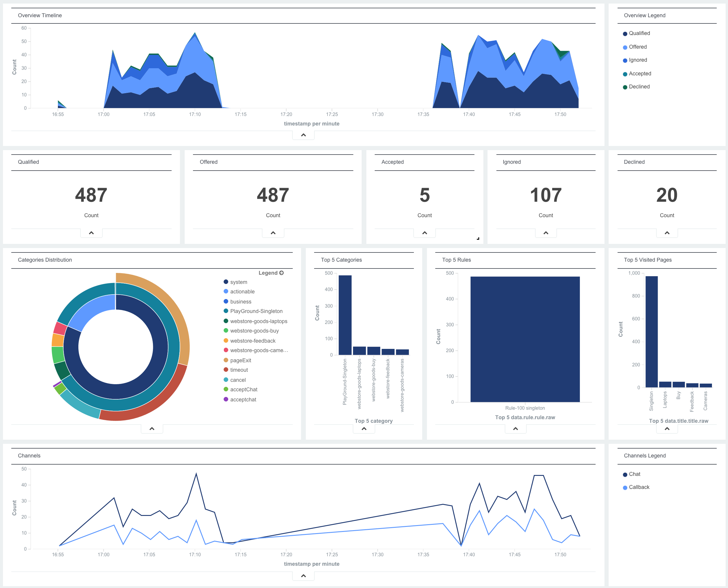Image resolution: width=728 pixels, height=588 pixels.
Task: Click PlayGround-Singleton bar in Top 5 Categories
Action: click(345, 315)
